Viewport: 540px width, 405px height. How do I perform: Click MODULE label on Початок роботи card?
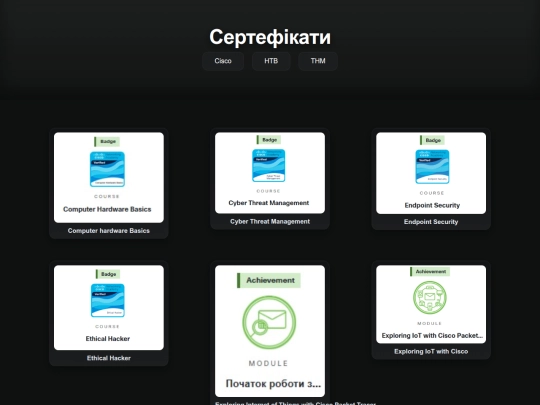point(268,363)
